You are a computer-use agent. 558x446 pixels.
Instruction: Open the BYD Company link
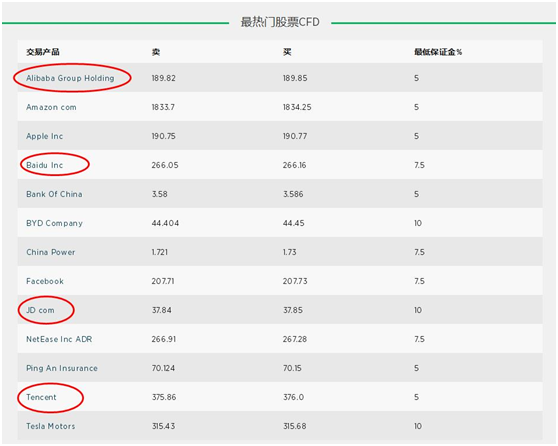tap(54, 223)
